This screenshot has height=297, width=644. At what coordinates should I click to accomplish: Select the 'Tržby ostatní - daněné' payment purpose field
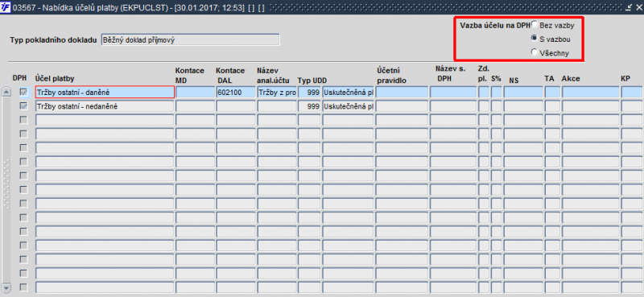pyautogui.click(x=105, y=93)
